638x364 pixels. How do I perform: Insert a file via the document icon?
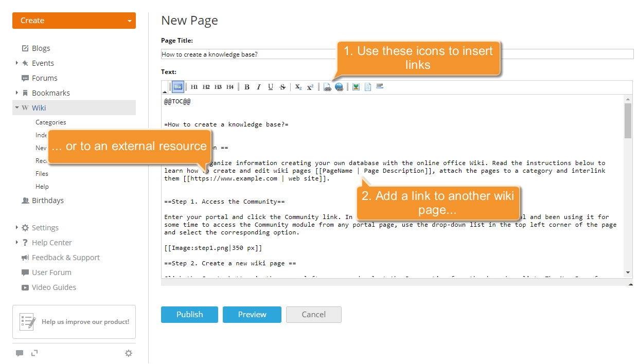coord(368,87)
